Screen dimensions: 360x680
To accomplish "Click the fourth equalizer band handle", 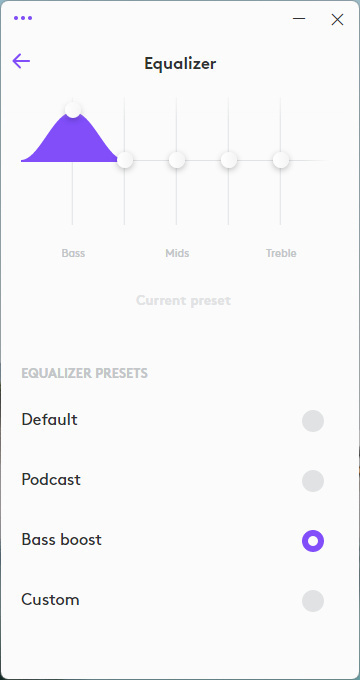I will point(229,160).
